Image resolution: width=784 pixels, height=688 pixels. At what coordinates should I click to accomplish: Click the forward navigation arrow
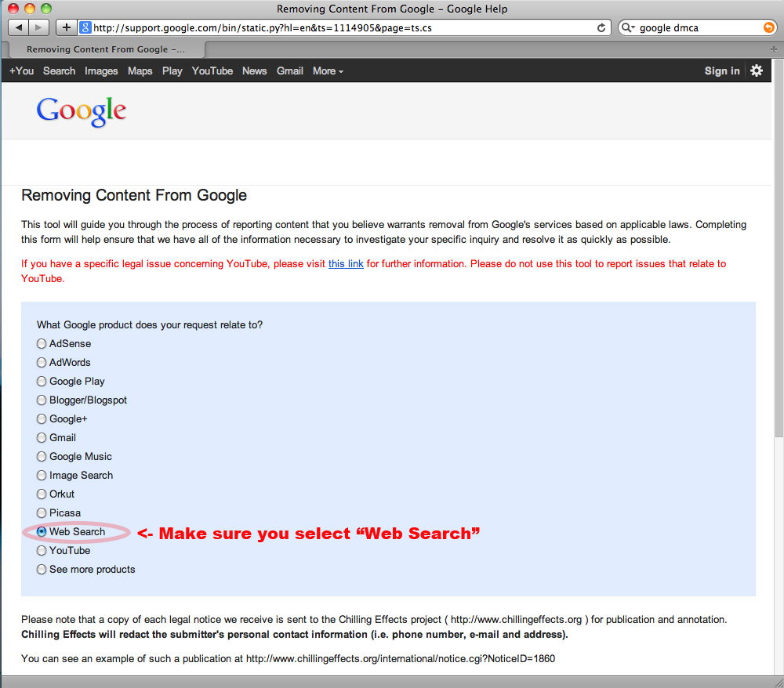coord(38,27)
